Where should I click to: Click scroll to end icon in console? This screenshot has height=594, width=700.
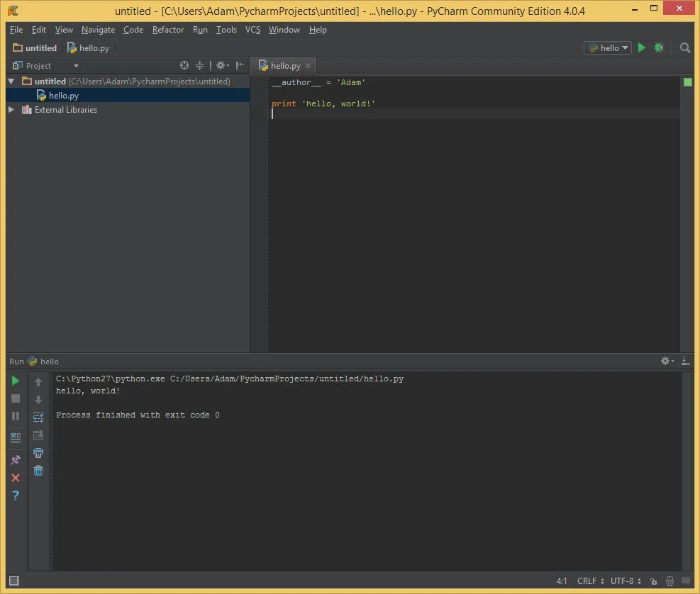(x=38, y=435)
